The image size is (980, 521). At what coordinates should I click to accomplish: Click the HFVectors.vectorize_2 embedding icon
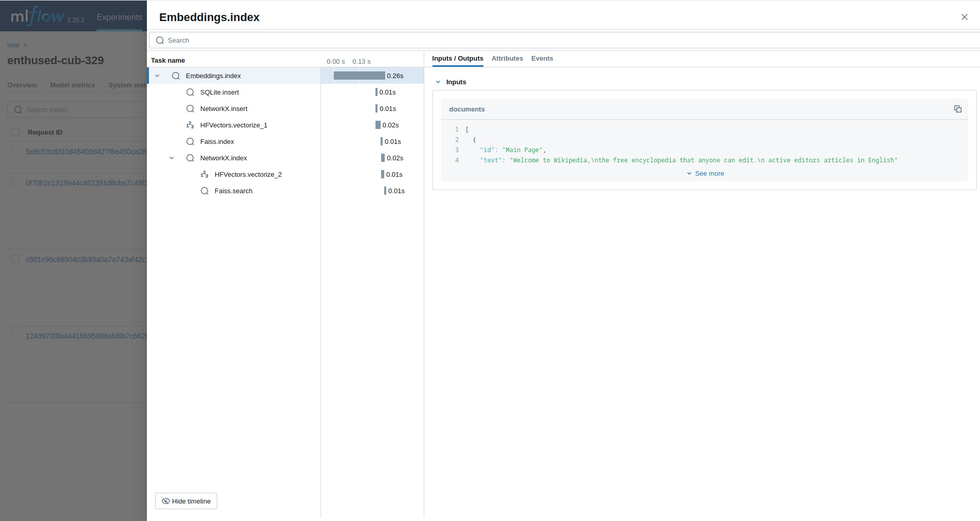tap(204, 175)
